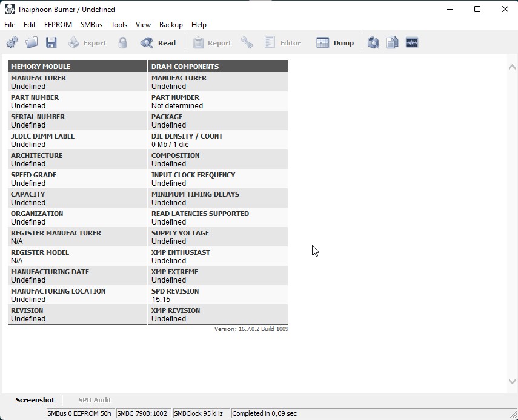Screen dimensions: 518x420
Task: Click the READ LATENCIES SUPPORTED label
Action: (x=200, y=214)
